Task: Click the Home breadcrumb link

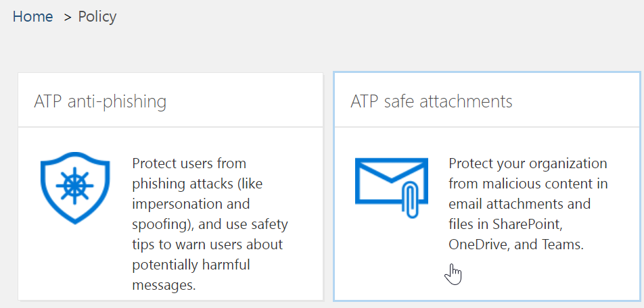Action: coord(32,17)
